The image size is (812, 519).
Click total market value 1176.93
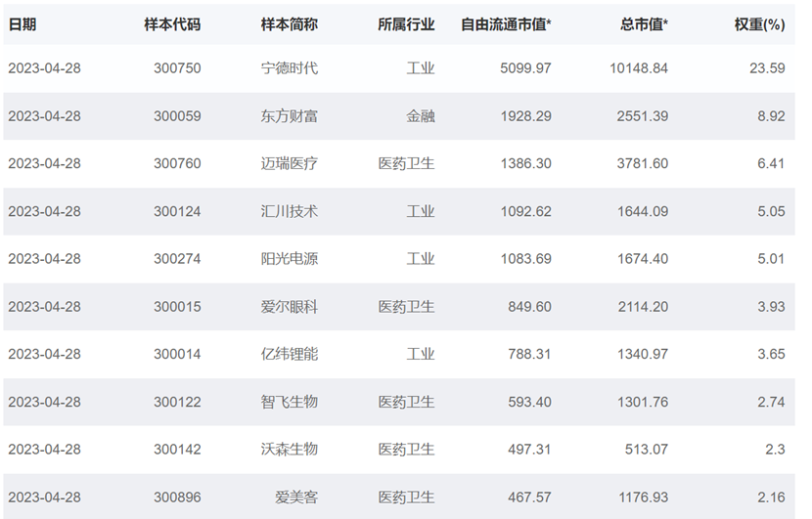coord(643,497)
